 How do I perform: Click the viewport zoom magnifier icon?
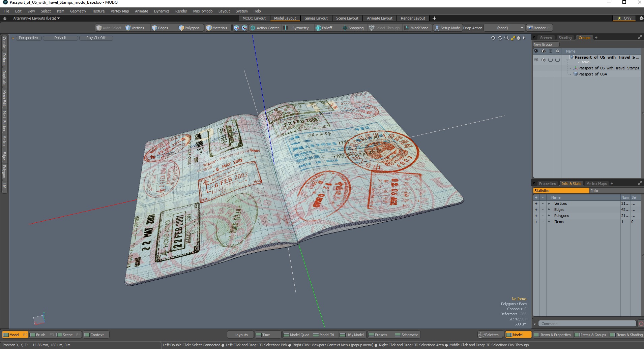click(x=506, y=38)
